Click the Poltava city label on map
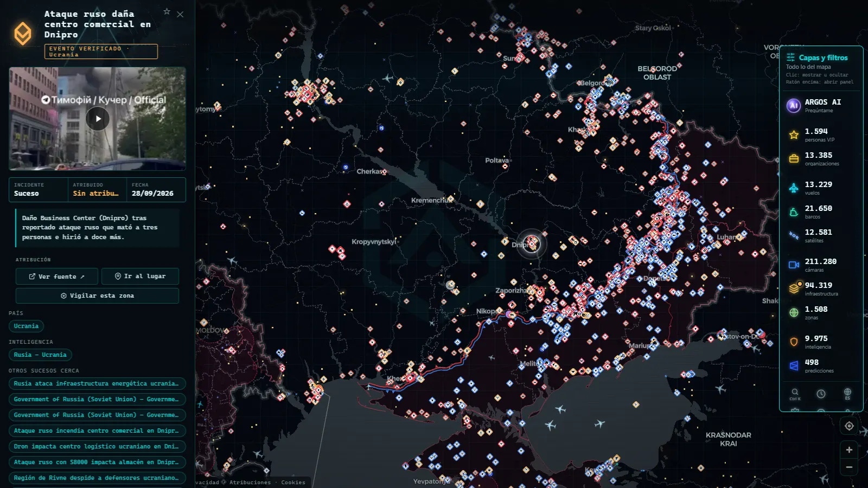The image size is (868, 488). [497, 160]
